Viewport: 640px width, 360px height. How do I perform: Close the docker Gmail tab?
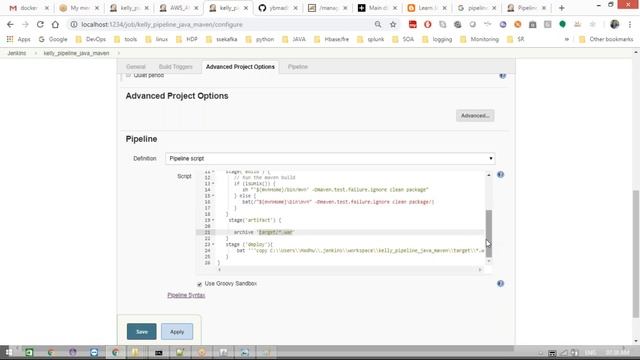tap(47, 8)
